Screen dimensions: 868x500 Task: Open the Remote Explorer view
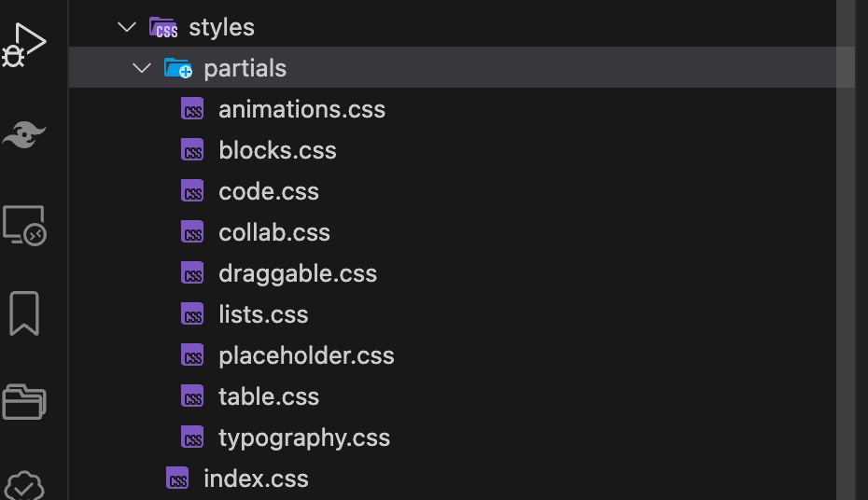(x=24, y=225)
